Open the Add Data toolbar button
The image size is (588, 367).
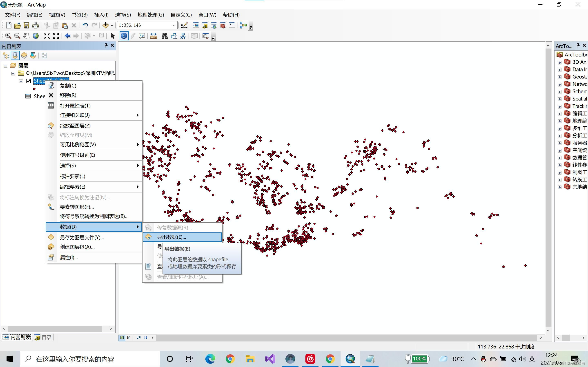[x=106, y=25]
